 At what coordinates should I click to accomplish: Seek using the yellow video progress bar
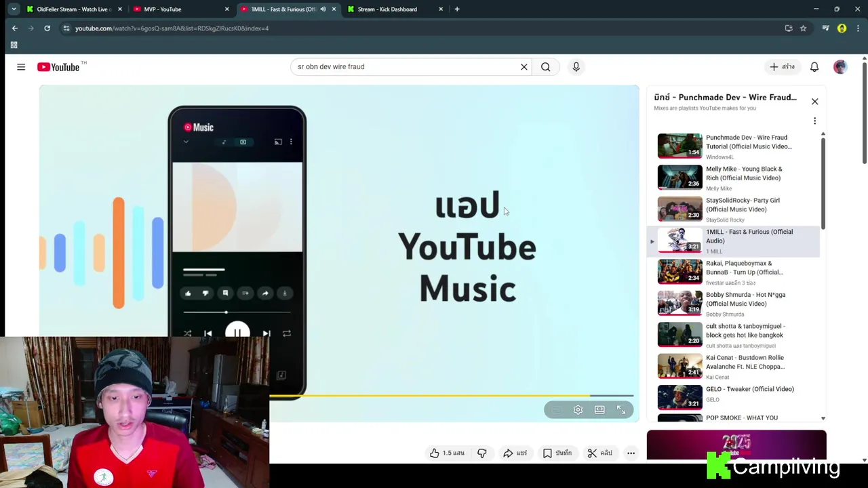point(452,396)
